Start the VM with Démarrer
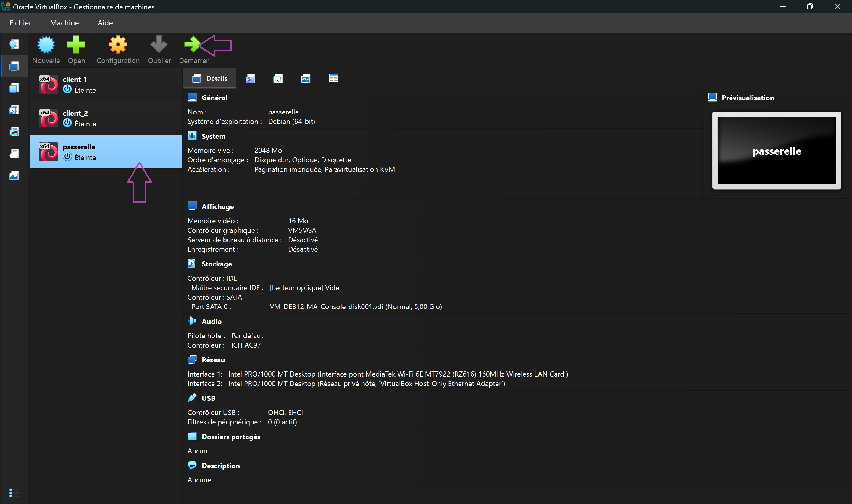 [x=193, y=45]
